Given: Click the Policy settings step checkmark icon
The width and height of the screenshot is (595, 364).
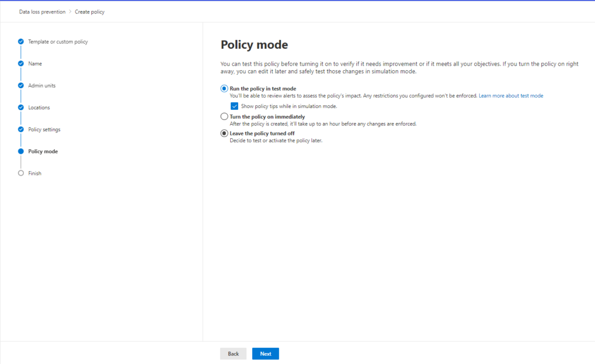Looking at the screenshot, I should pyautogui.click(x=21, y=129).
